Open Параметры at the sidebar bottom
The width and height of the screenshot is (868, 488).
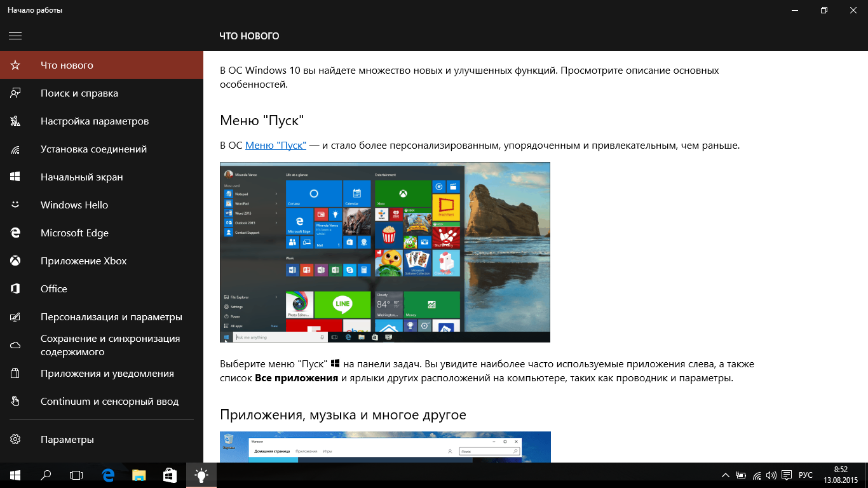point(102,440)
